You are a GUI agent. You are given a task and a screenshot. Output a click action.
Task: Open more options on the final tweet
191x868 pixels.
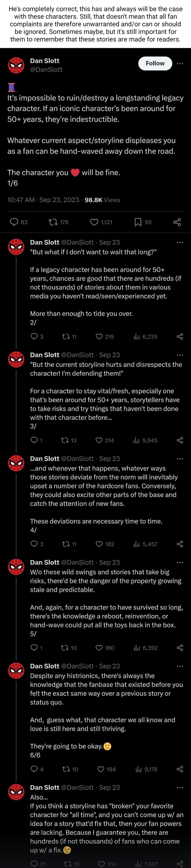[180, 787]
